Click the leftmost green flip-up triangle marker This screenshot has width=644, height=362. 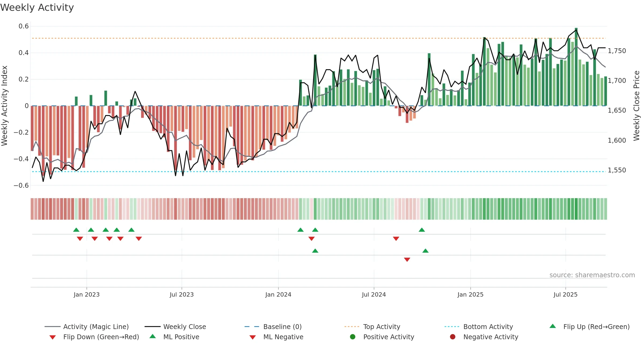pos(76,230)
